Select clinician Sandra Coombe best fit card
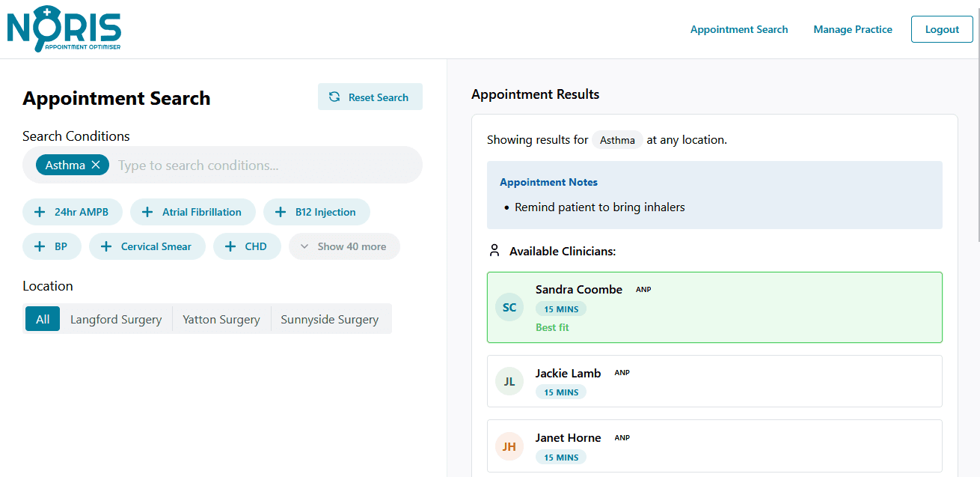This screenshot has width=980, height=477. [x=714, y=308]
